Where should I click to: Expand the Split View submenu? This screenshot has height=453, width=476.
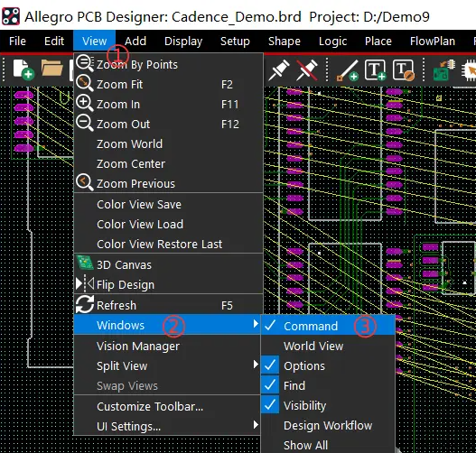(x=167, y=365)
